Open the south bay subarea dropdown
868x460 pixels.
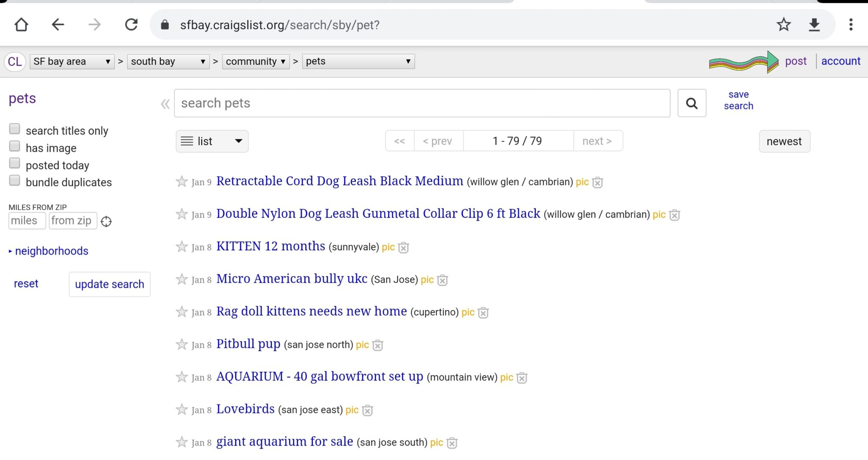(168, 61)
